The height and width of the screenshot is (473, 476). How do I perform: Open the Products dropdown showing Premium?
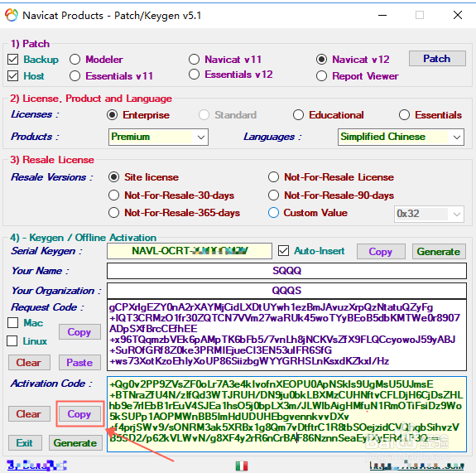tap(158, 137)
